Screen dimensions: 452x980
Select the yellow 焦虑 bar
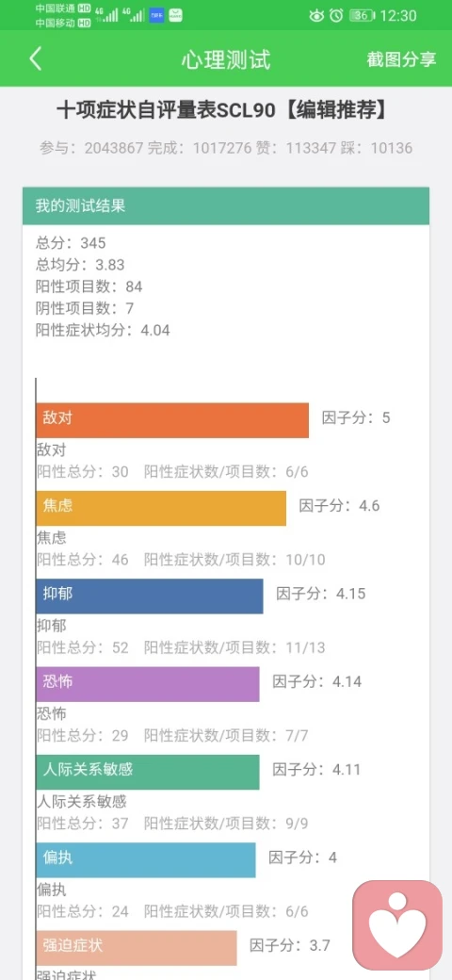(161, 508)
